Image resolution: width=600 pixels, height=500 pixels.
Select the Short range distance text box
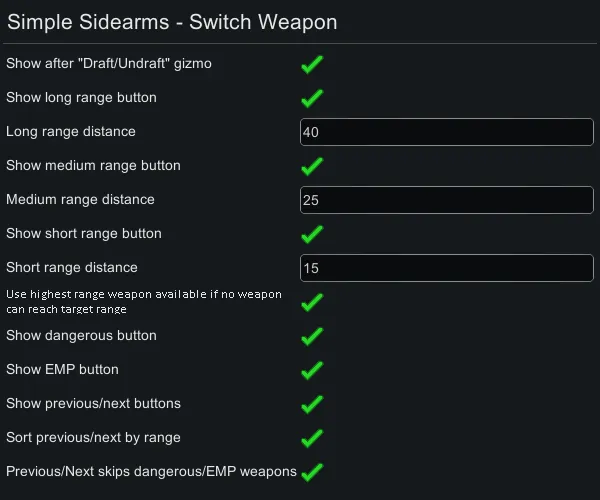click(x=447, y=268)
